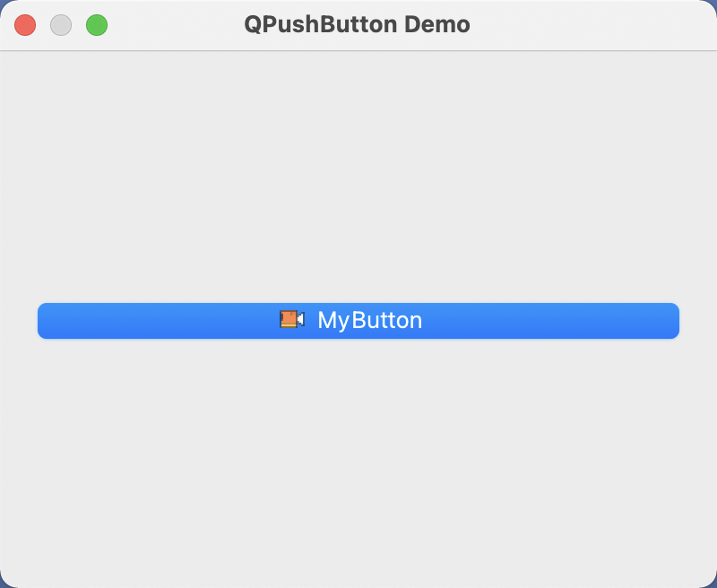Click the video camera pixmap icon
Image resolution: width=717 pixels, height=588 pixels.
coord(292,319)
